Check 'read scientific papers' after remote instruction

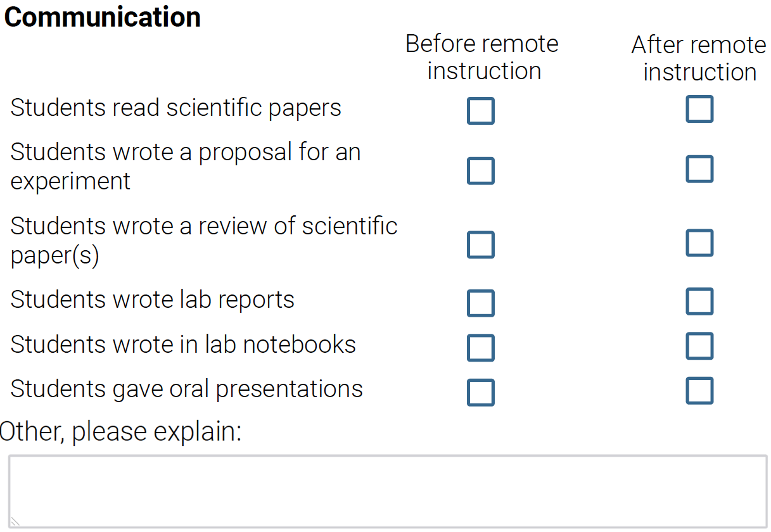[699, 109]
